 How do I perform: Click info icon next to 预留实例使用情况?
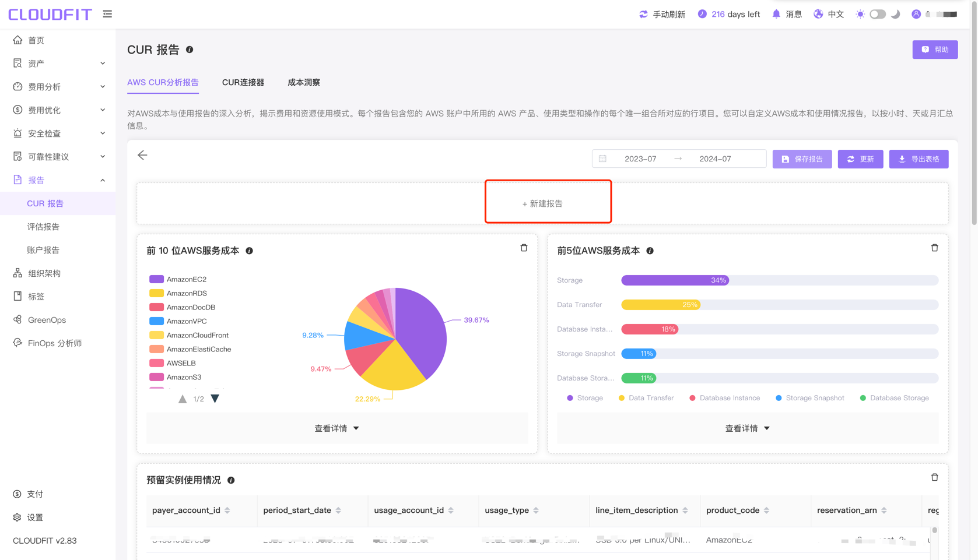coord(231,480)
